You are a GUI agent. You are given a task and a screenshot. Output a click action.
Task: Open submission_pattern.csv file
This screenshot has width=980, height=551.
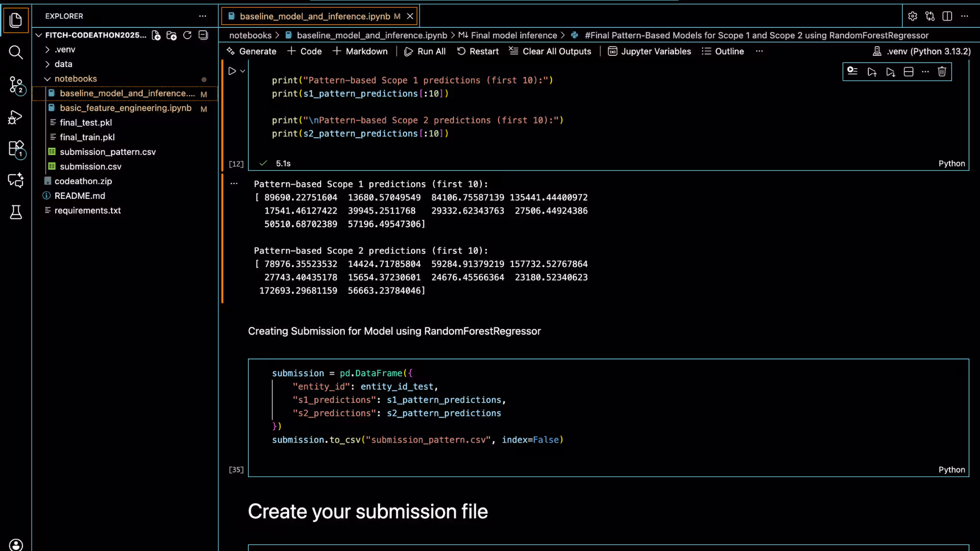tap(107, 152)
